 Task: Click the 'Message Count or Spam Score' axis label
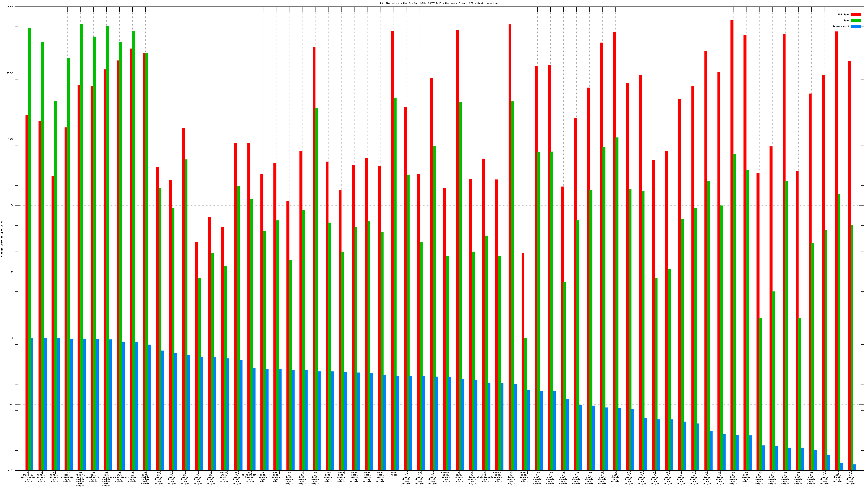coord(2,239)
